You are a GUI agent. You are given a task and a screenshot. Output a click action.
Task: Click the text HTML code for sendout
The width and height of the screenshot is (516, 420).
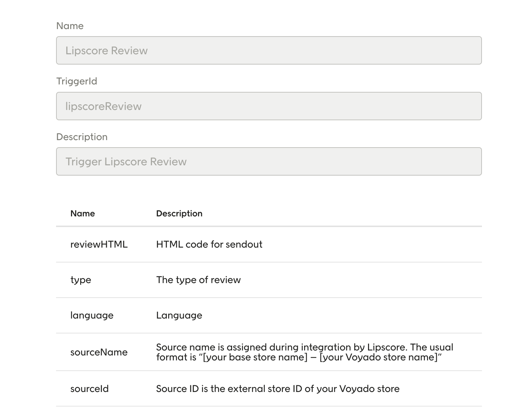[209, 244]
